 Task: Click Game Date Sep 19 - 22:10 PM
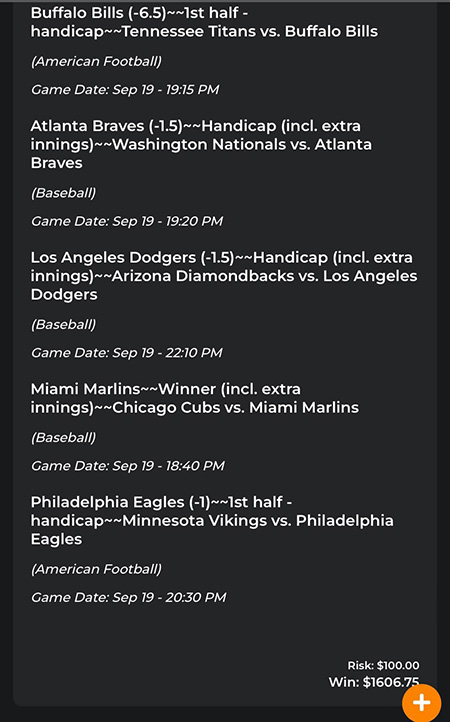click(x=126, y=353)
